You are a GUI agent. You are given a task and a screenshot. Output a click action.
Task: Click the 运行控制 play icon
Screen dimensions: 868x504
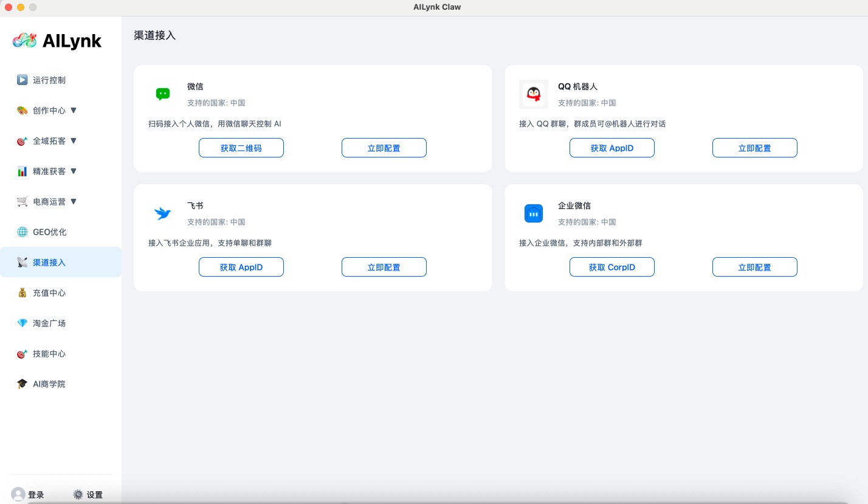click(x=22, y=80)
